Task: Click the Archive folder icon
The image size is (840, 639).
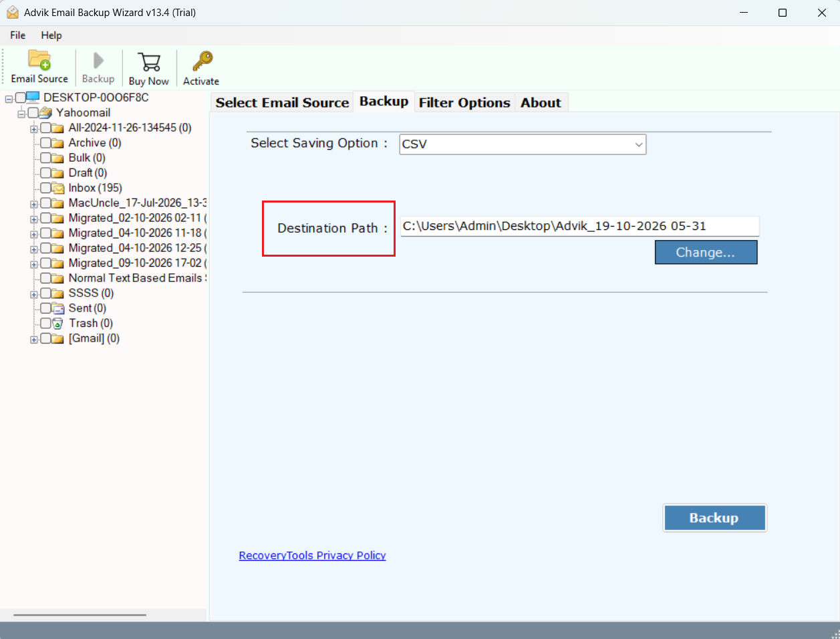Action: click(x=58, y=143)
